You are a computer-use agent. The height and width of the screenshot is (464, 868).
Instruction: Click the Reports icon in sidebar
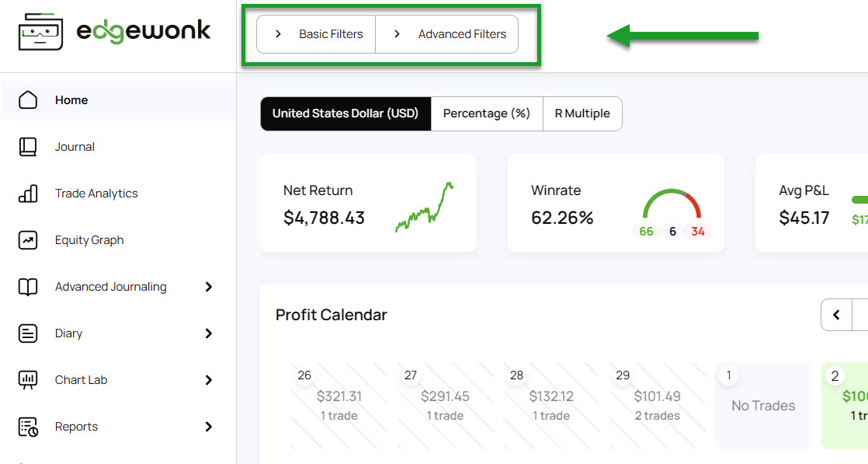click(28, 427)
